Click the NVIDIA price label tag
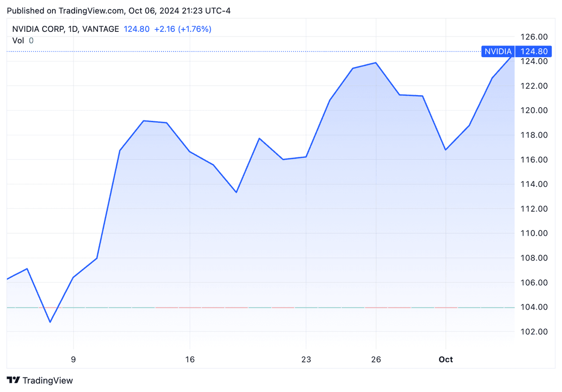 click(498, 52)
